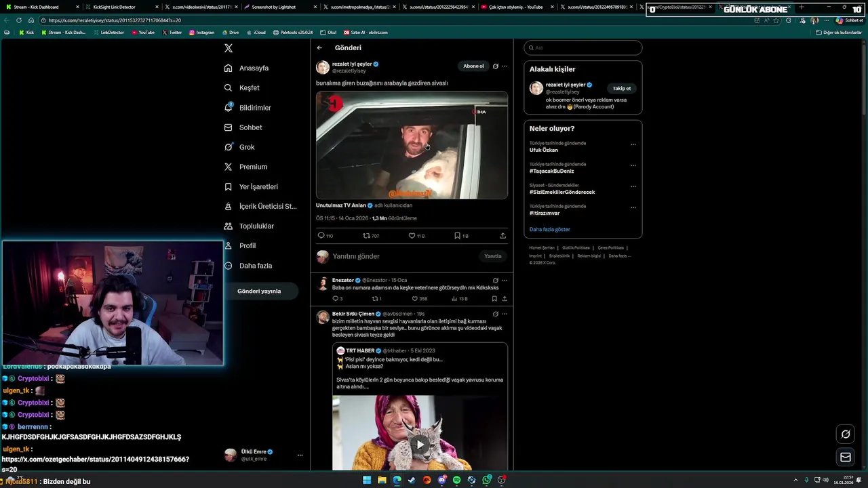Repost Enezator's reply

[x=374, y=298]
